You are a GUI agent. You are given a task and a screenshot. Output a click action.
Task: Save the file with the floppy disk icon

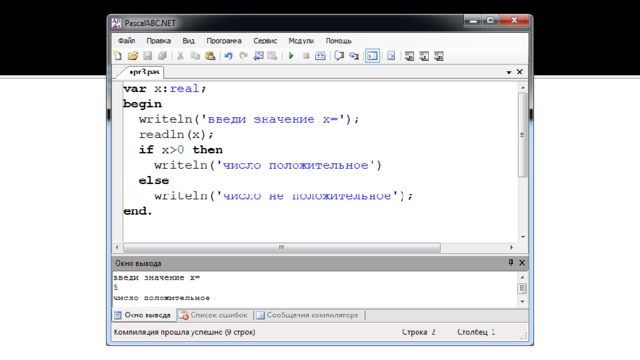coord(147,56)
